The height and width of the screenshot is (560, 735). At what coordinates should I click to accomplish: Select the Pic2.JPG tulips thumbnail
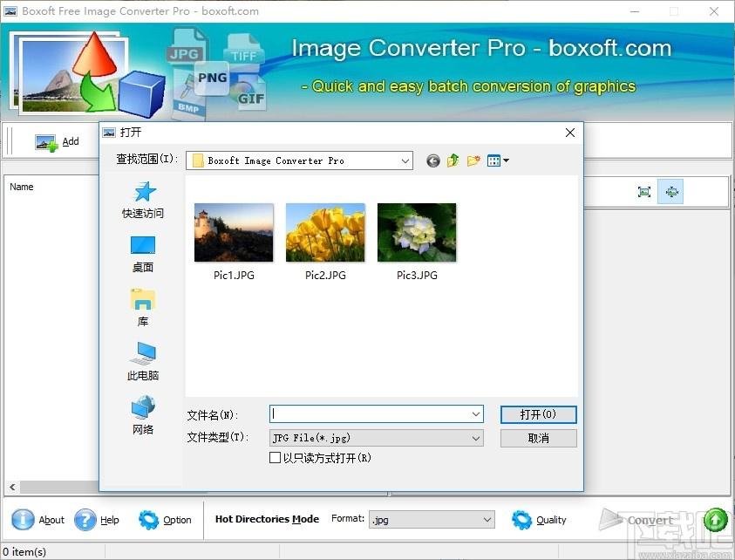[325, 233]
